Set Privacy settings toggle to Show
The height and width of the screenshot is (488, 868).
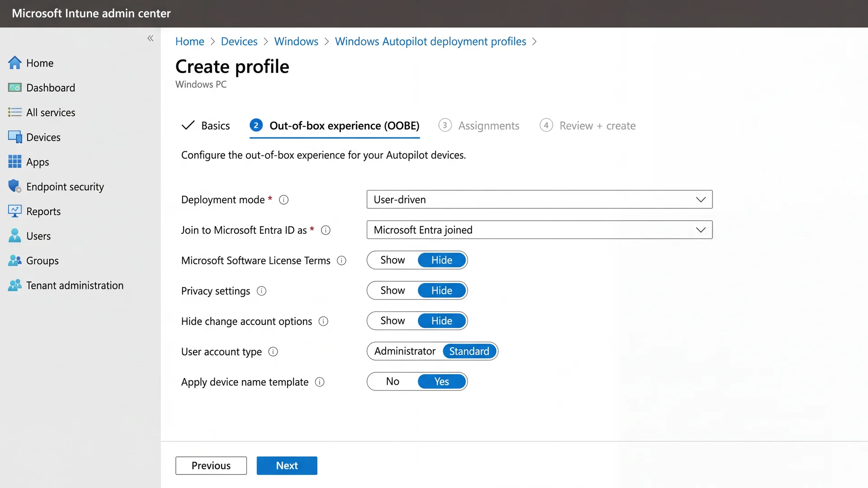pos(392,291)
